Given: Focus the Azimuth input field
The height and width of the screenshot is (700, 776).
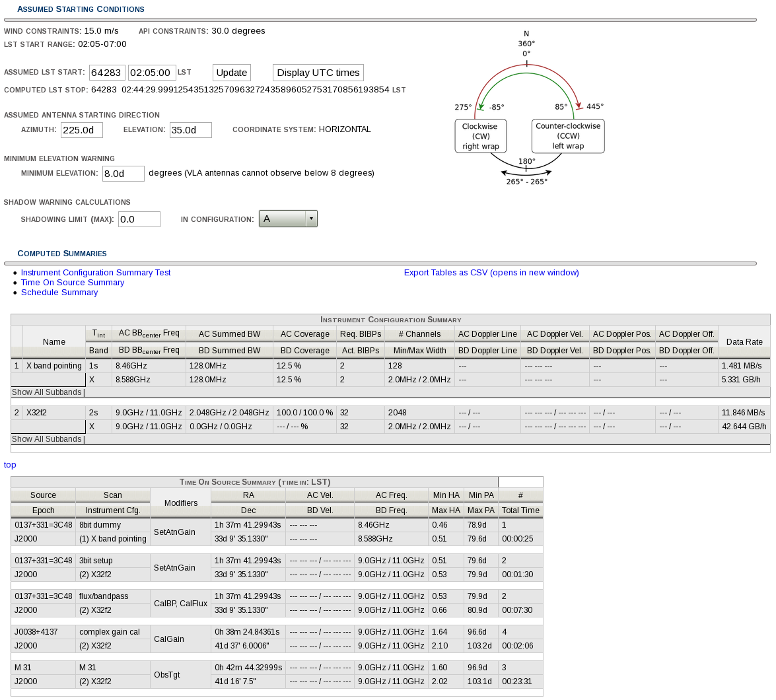Looking at the screenshot, I should (x=82, y=130).
